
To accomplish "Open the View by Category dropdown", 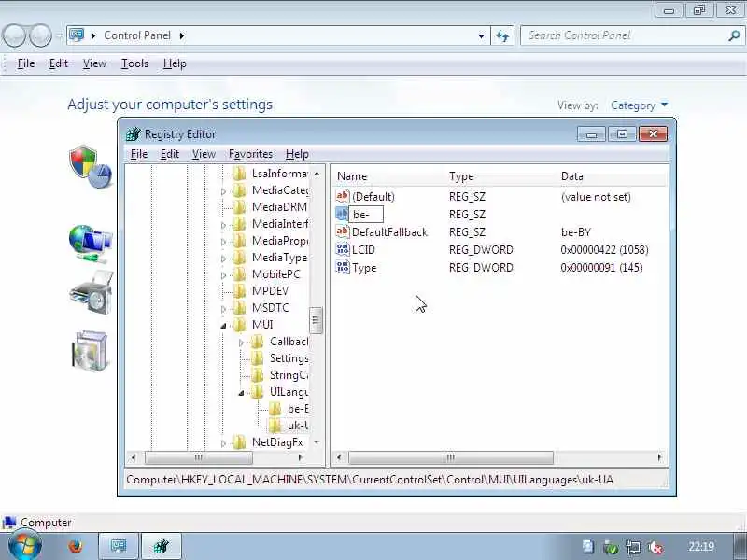I will [x=639, y=105].
